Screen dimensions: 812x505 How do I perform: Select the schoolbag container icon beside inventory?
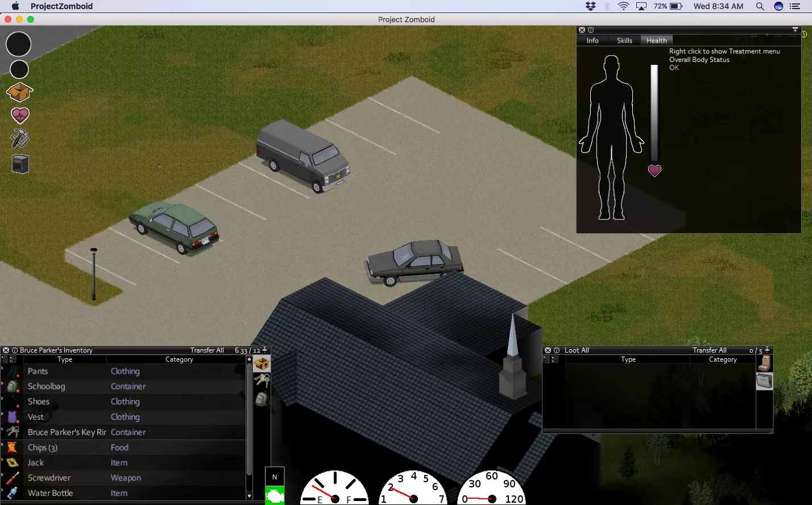(262, 398)
